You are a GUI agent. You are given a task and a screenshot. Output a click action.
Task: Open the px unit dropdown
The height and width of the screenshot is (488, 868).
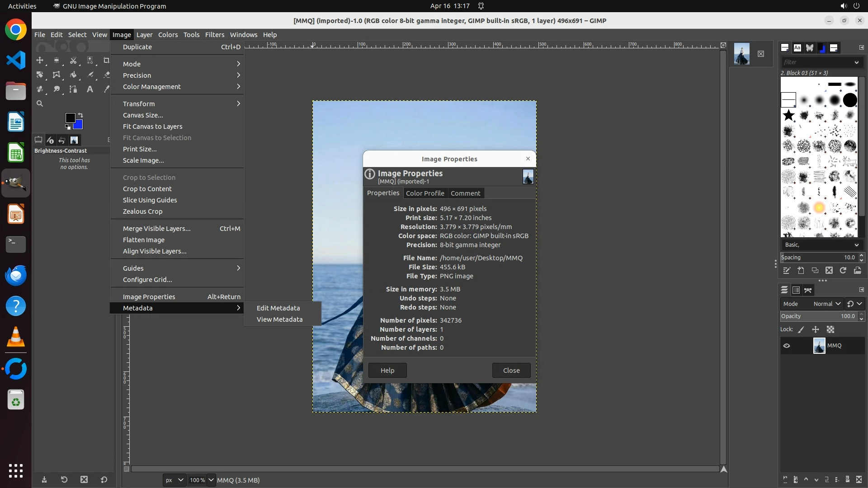pyautogui.click(x=174, y=480)
